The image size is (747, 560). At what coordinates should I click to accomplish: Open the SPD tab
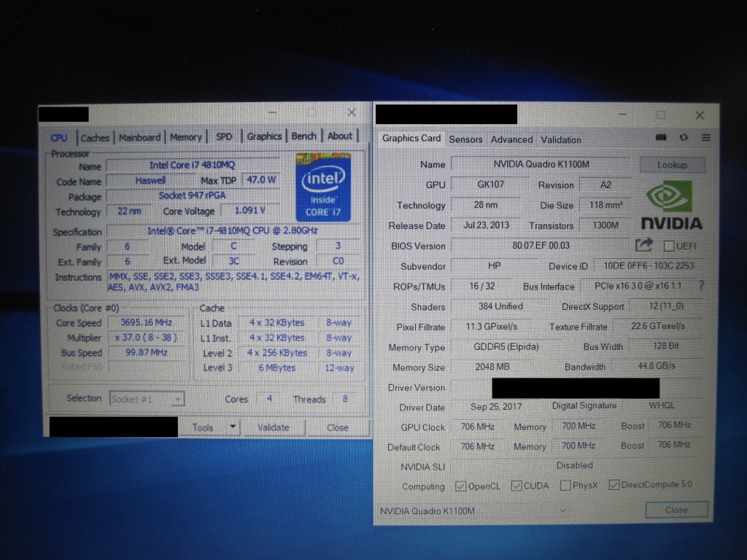pos(224,136)
